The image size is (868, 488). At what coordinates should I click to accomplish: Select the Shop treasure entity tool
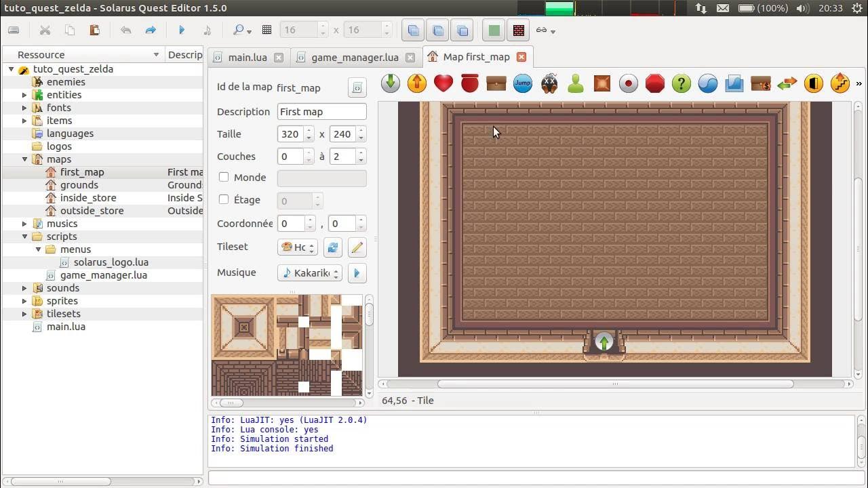761,83
